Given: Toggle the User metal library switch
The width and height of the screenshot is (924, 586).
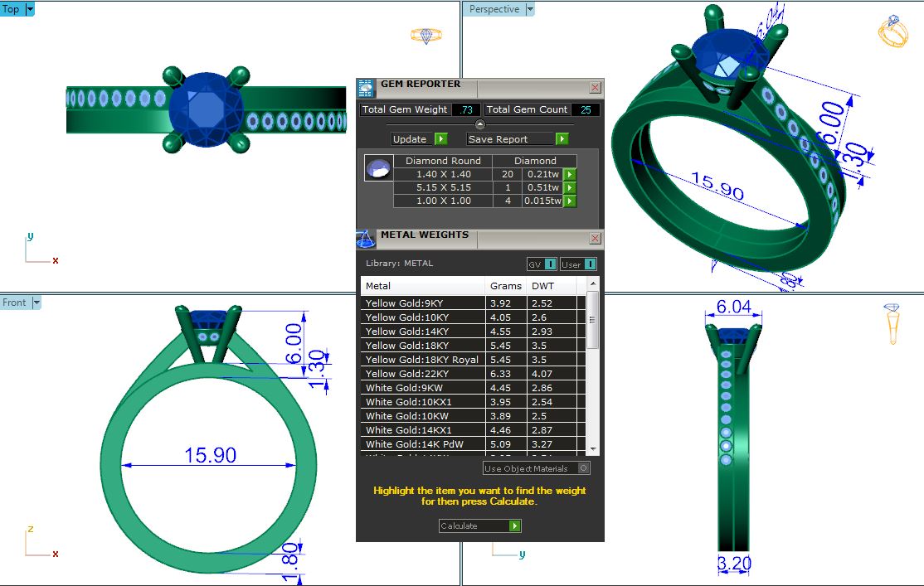Looking at the screenshot, I should click(590, 264).
